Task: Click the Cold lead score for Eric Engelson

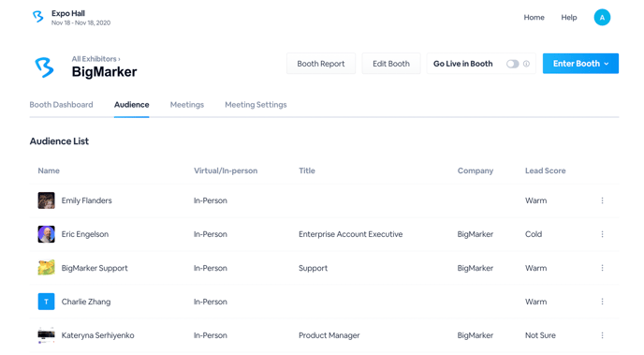Action: click(x=534, y=234)
